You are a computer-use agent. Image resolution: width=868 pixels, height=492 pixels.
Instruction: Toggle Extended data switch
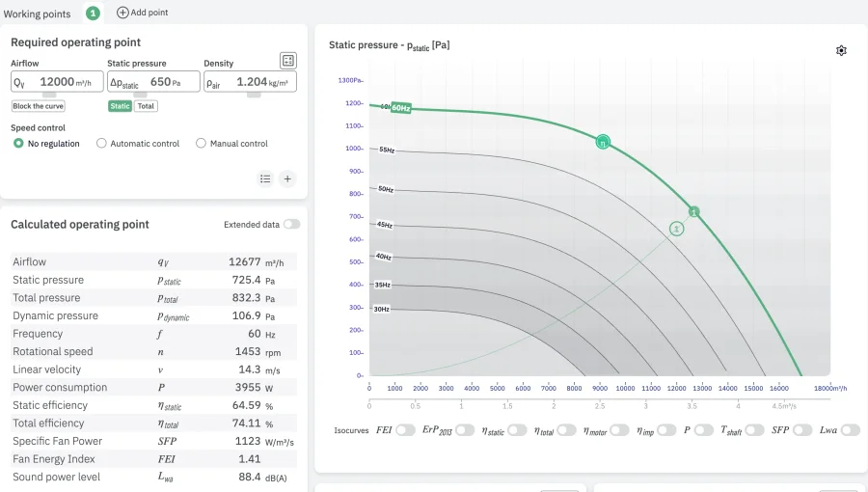(x=291, y=224)
